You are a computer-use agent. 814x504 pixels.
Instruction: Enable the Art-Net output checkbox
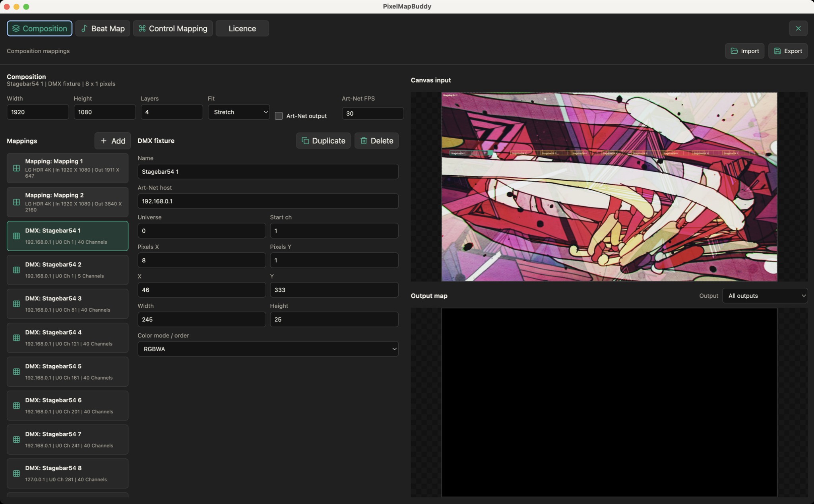pos(279,116)
